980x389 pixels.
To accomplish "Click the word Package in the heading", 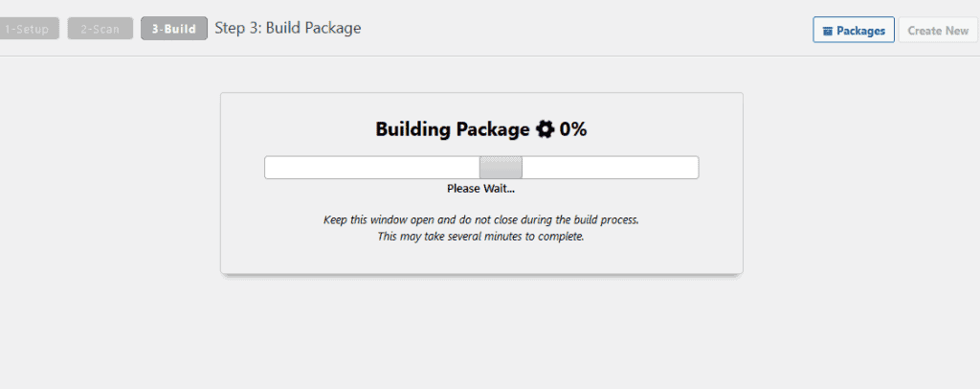I will [x=494, y=130].
